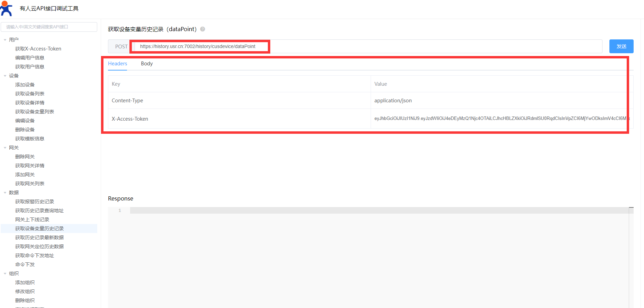
Task: Open 添加网关 in the gateway group
Action: coord(25,175)
